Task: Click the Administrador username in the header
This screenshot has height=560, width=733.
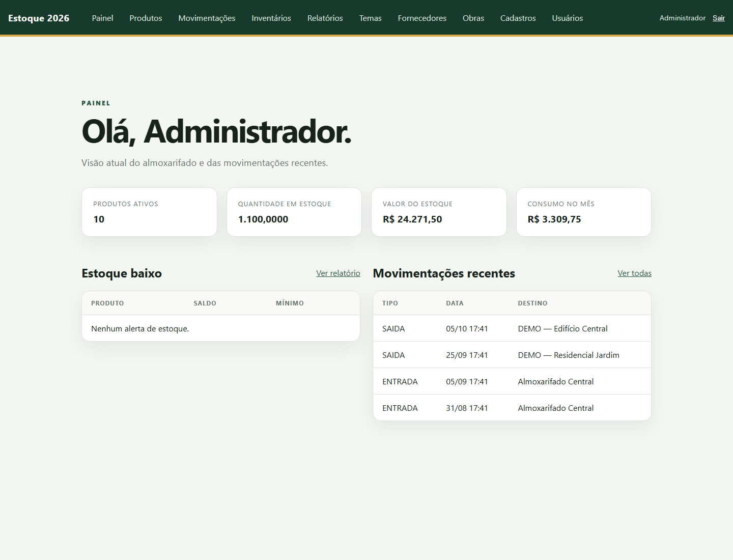Action: click(x=683, y=18)
